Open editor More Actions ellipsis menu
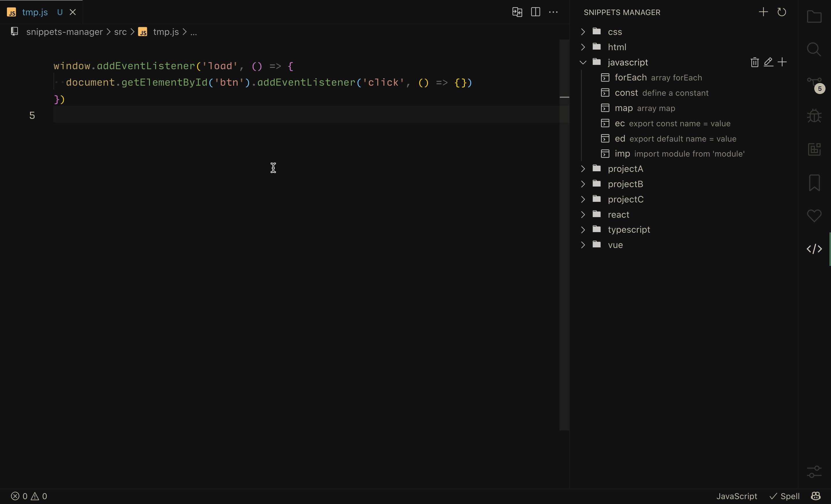This screenshot has width=831, height=504. tap(553, 12)
